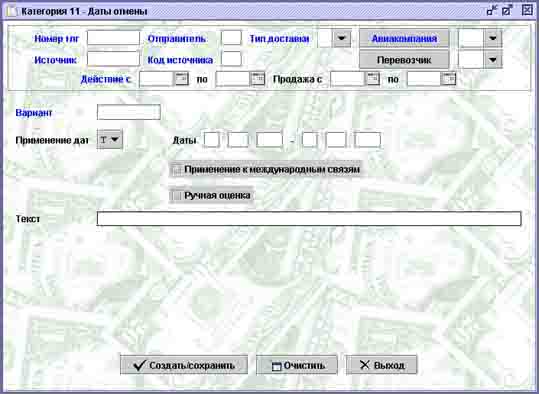Click the window document icon in title bar
This screenshot has height=394, width=539.
tap(12, 12)
